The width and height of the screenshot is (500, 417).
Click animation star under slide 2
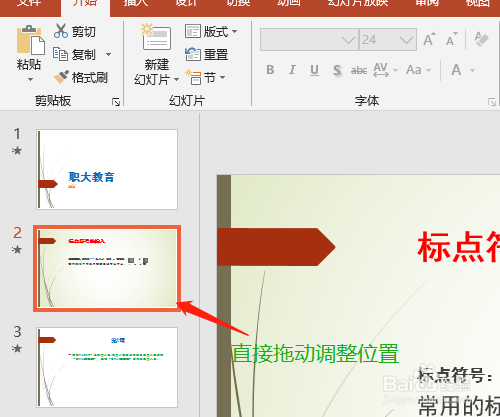coord(17,249)
